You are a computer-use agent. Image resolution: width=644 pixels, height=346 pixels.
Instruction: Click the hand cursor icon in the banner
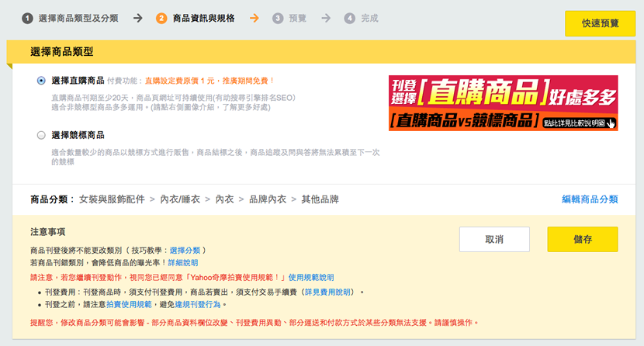click(x=611, y=123)
